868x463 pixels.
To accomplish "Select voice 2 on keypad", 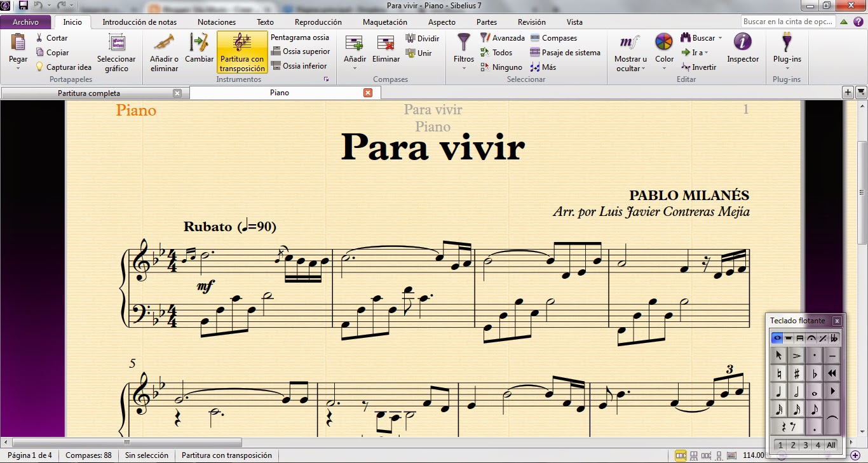I will pos(793,445).
